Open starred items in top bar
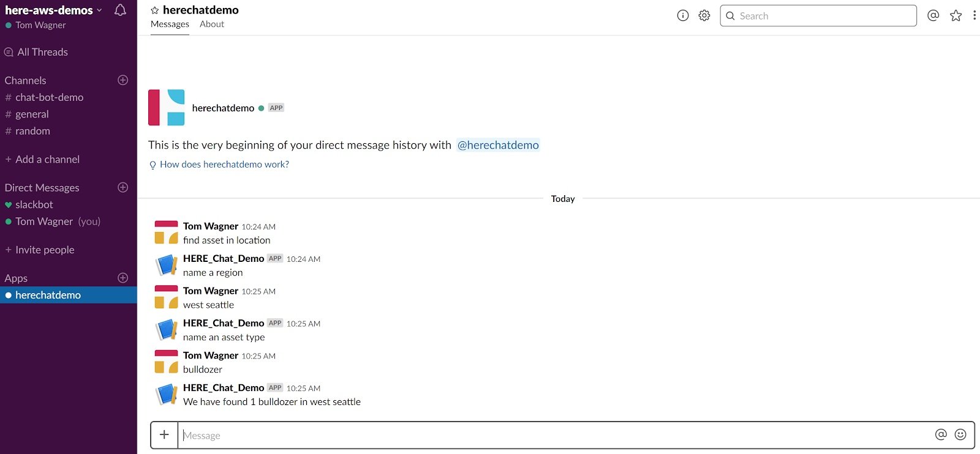980x454 pixels. click(956, 15)
